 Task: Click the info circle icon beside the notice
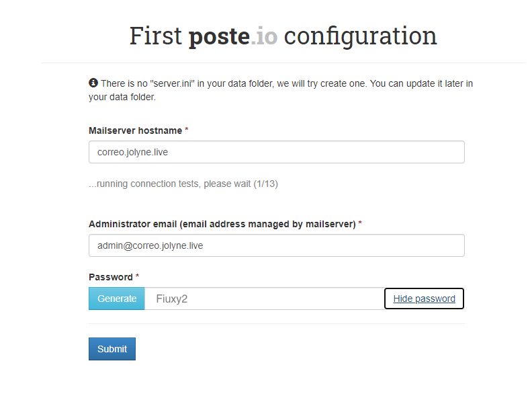93,83
